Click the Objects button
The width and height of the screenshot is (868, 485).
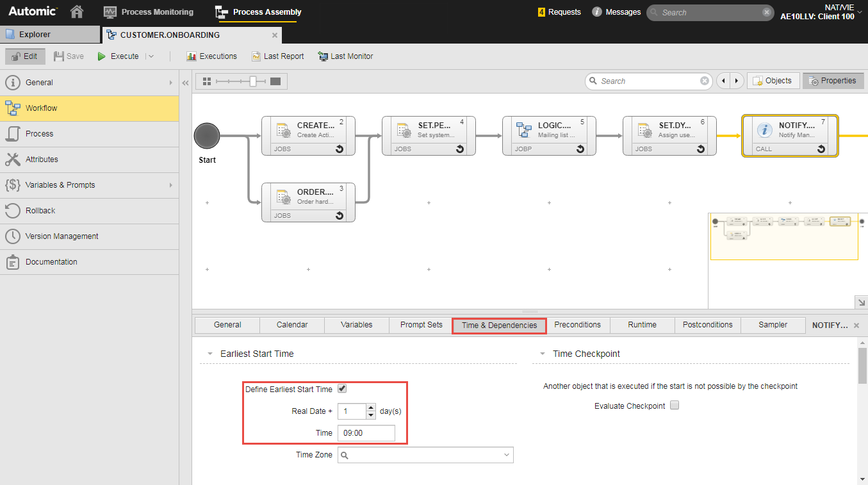pyautogui.click(x=773, y=81)
